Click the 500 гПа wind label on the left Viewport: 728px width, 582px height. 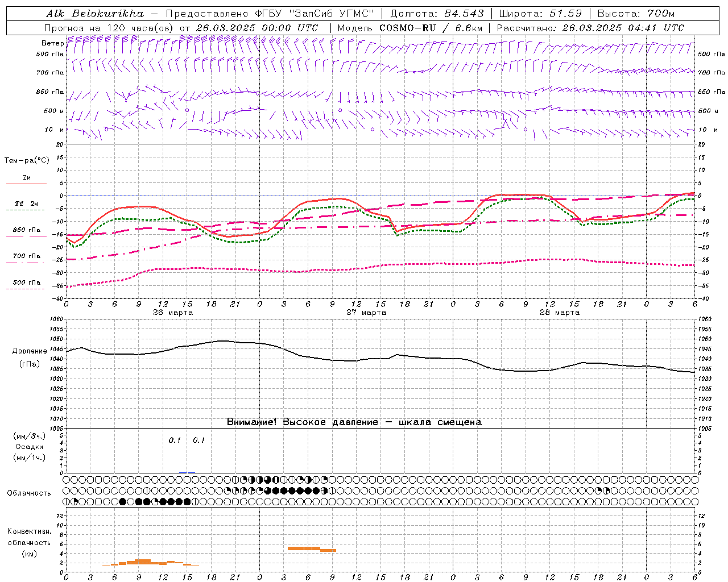click(x=50, y=54)
